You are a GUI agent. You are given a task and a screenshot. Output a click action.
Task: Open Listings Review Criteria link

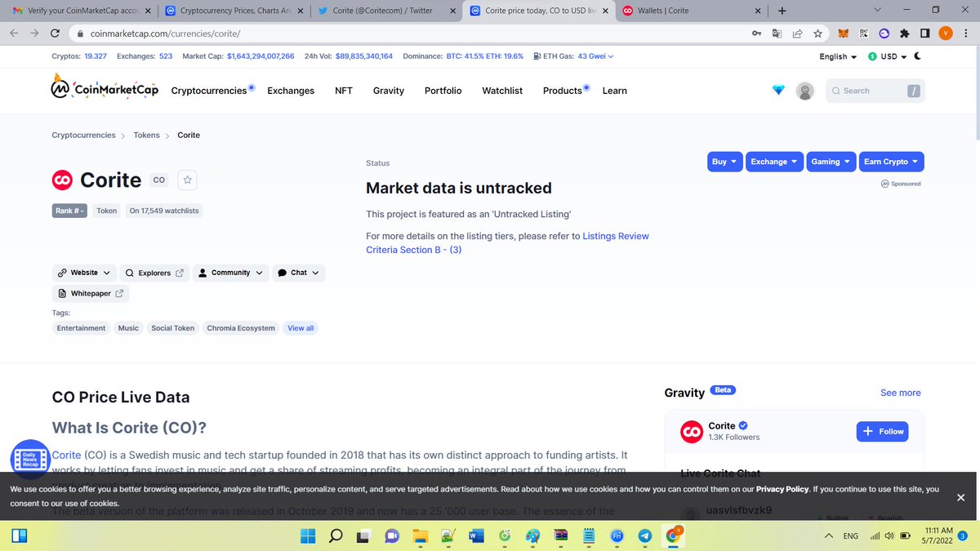tap(507, 243)
